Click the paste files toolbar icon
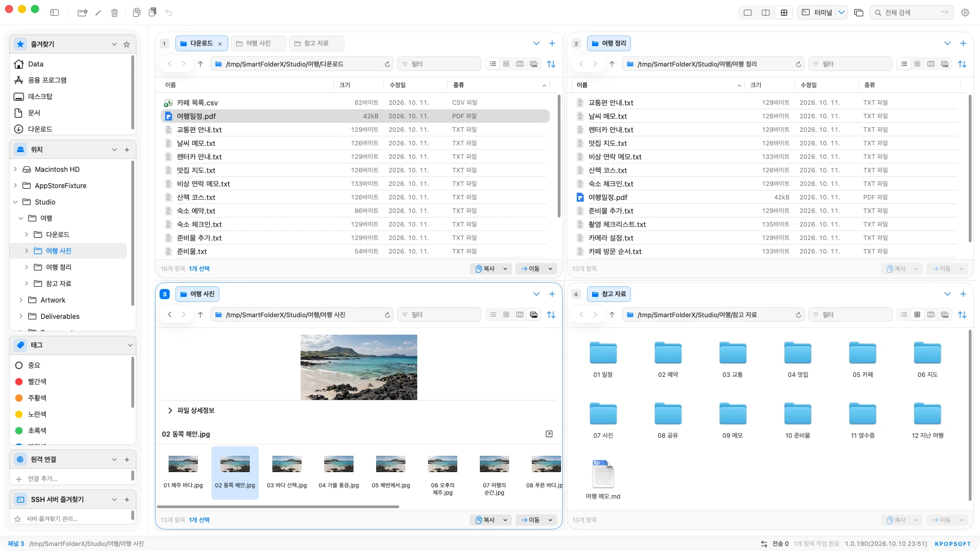 152,12
